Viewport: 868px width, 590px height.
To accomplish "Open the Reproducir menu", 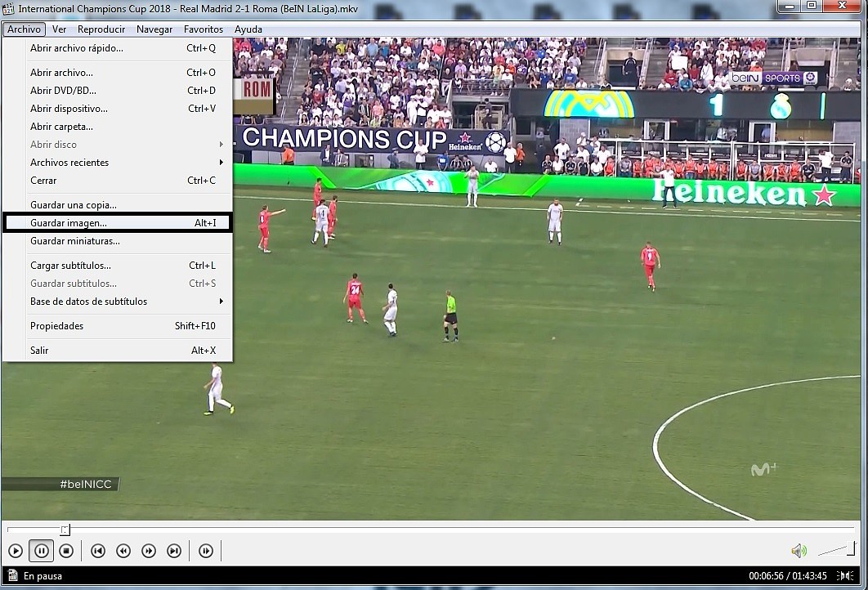I will 101,29.
